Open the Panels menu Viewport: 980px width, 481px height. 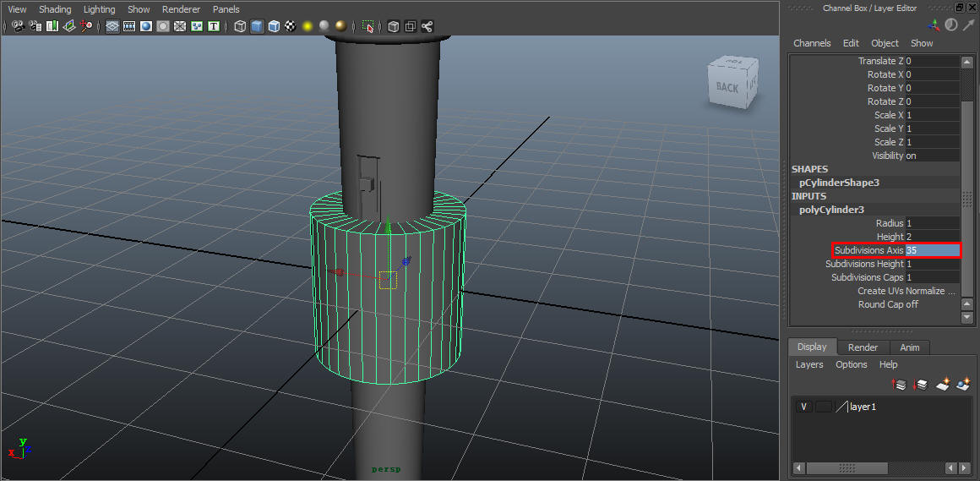point(226,9)
